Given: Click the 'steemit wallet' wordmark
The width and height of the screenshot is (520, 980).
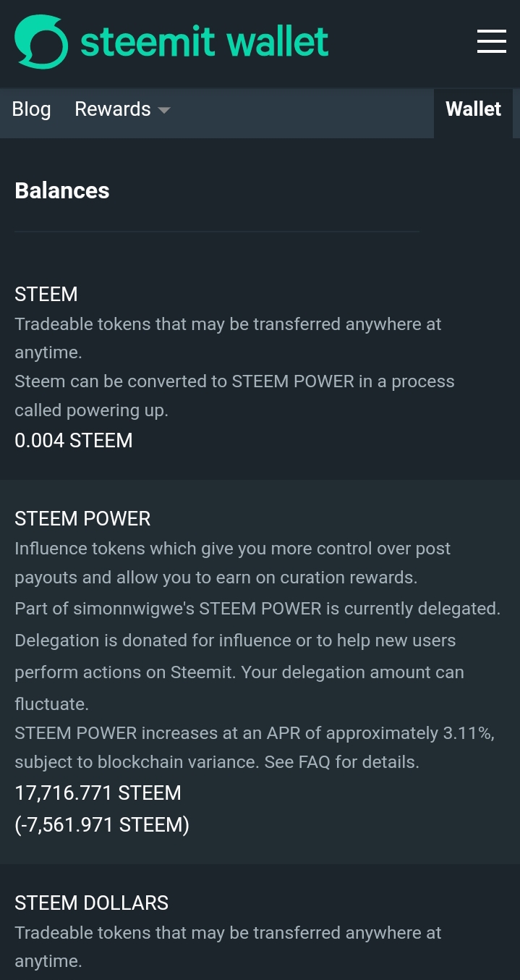Looking at the screenshot, I should [x=205, y=42].
